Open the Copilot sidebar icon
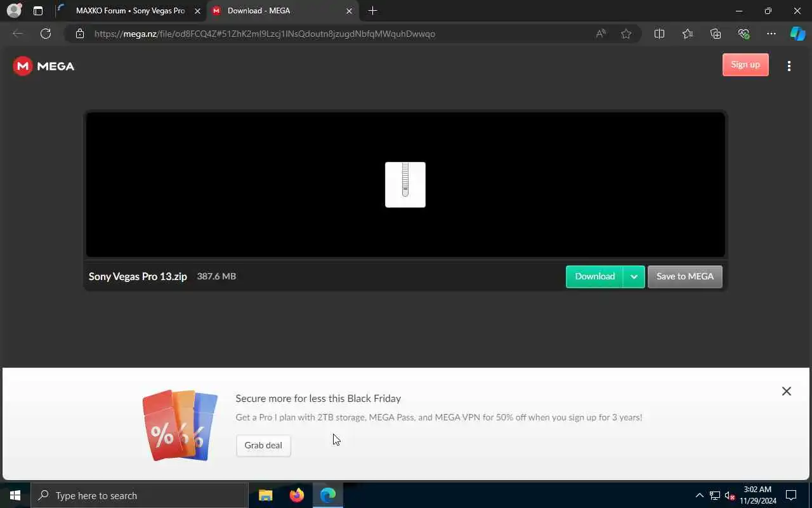Viewport: 812px width, 508px height. click(797, 34)
